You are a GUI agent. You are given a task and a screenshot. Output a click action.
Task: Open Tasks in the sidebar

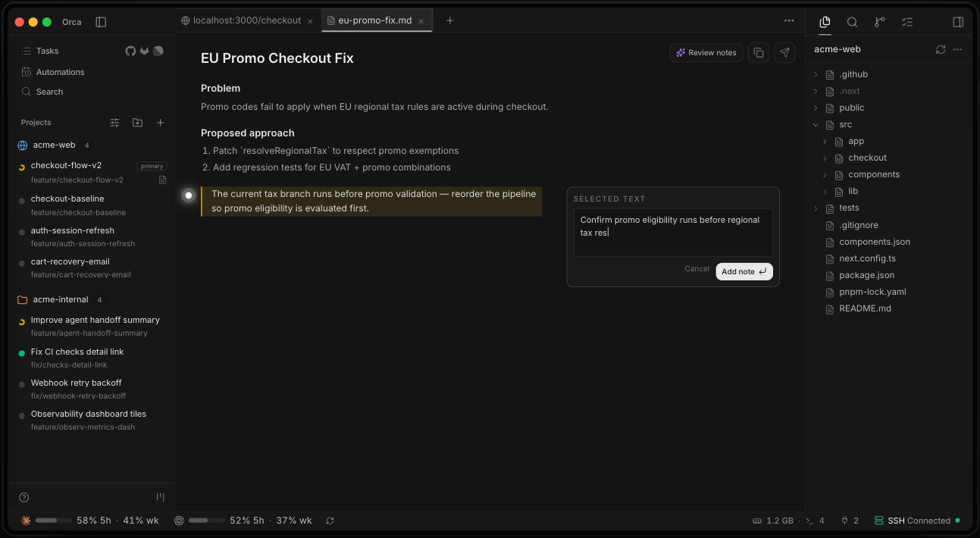[47, 51]
